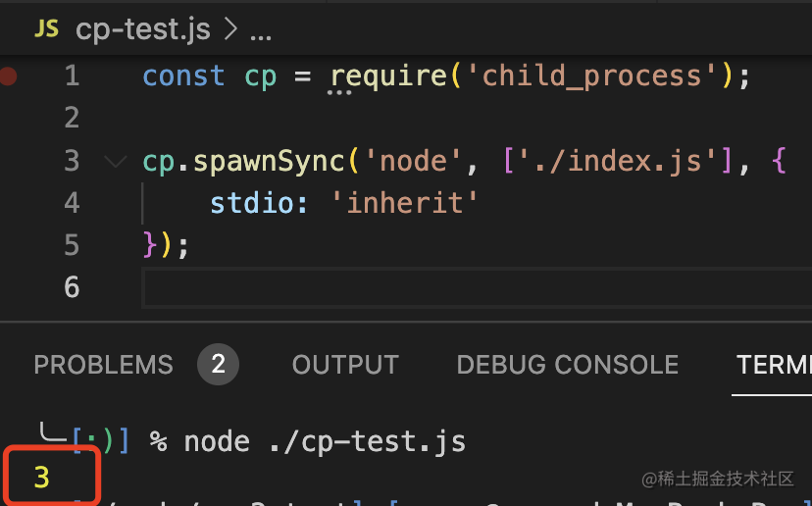812x506 pixels.
Task: Toggle the red breakpoint on line 1
Action: coord(9,76)
